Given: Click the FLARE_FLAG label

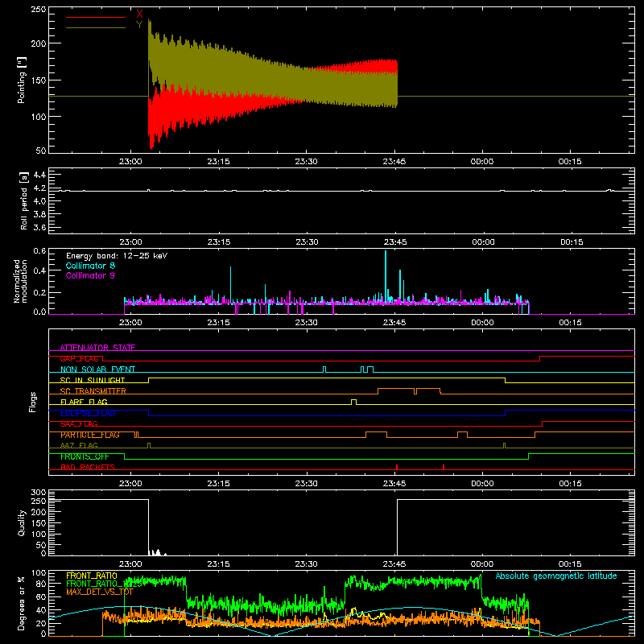Looking at the screenshot, I should (84, 402).
